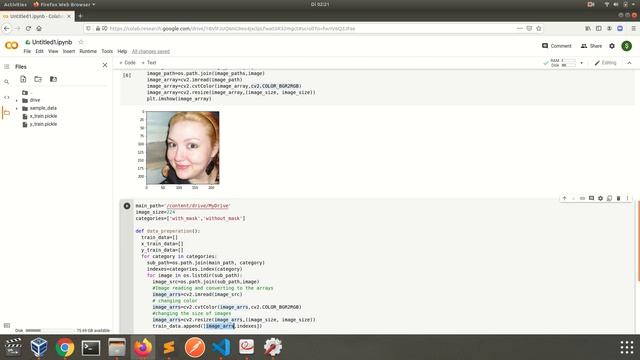This screenshot has width=640, height=360.
Task: Select the x_train.pickle file
Action: [x=43, y=116]
